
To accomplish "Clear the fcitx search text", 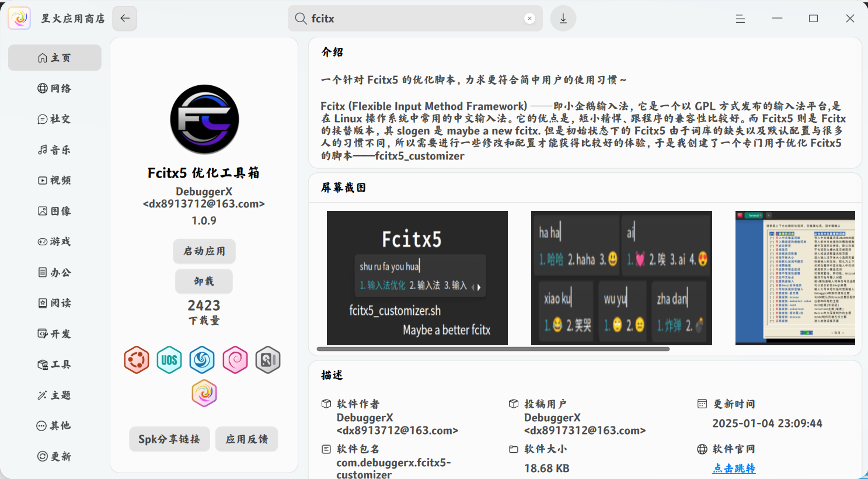I will (x=529, y=19).
